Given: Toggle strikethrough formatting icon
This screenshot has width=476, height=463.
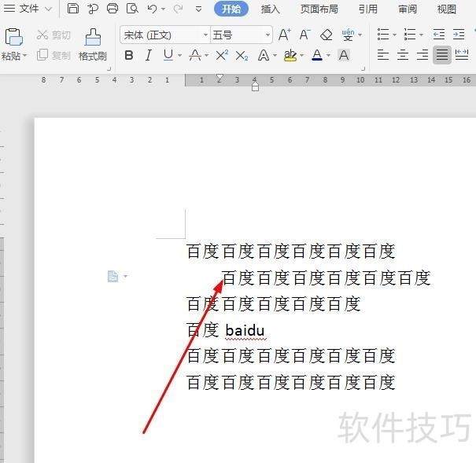Looking at the screenshot, I should (195, 56).
